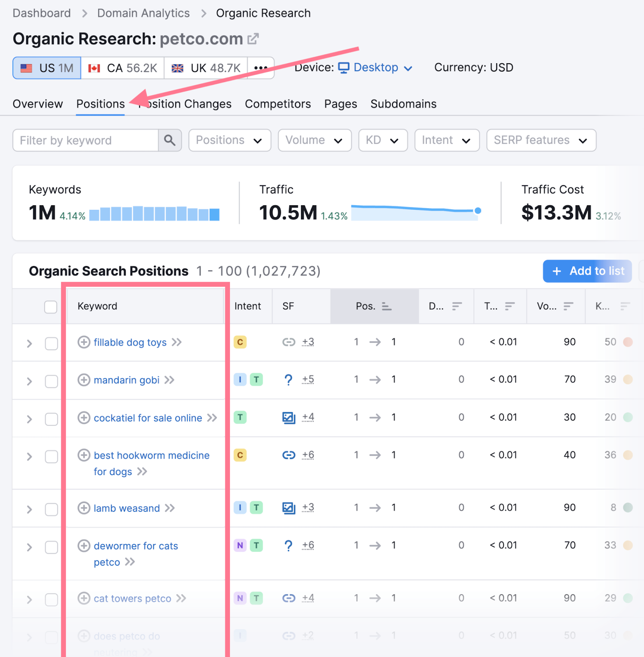Select the Positions tab
Viewport: 644px width, 657px height.
pyautogui.click(x=101, y=104)
